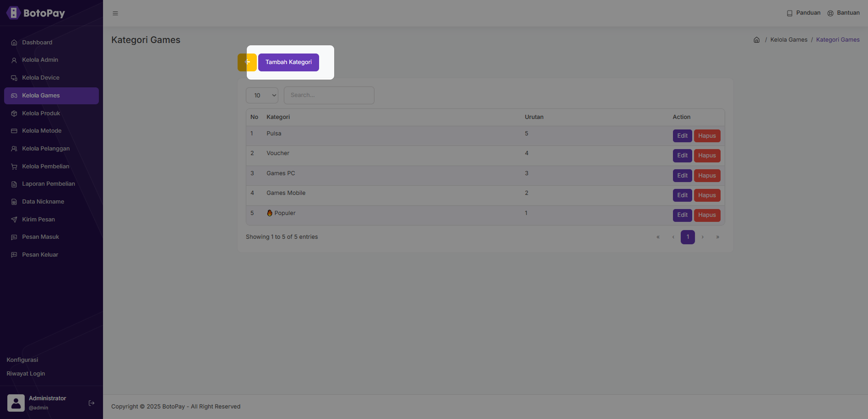Click the Showing 1 to 5 entries text
Screen dimensions: 868x419
point(282,237)
